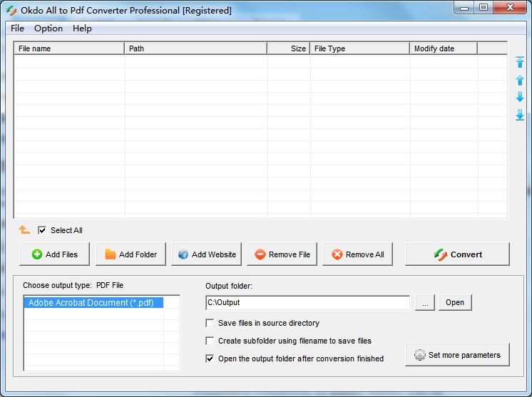The width and height of the screenshot is (532, 397).
Task: Click the move-down arrow icon
Action: (520, 97)
